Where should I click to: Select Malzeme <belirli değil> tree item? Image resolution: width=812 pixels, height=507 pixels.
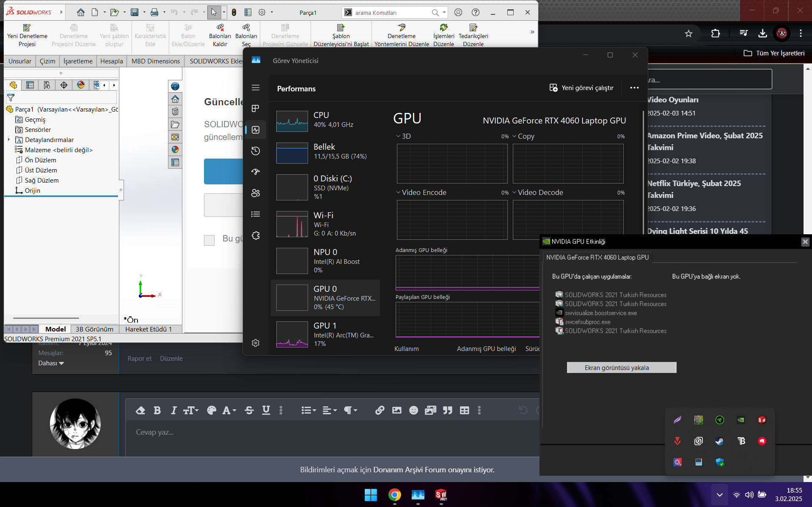point(58,150)
